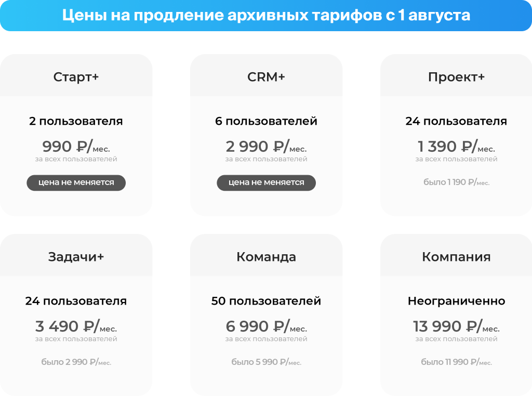Click the 2 990 ₽/мес. CRM+ price
Image resolution: width=532 pixels, height=419 pixels.
tap(266, 147)
